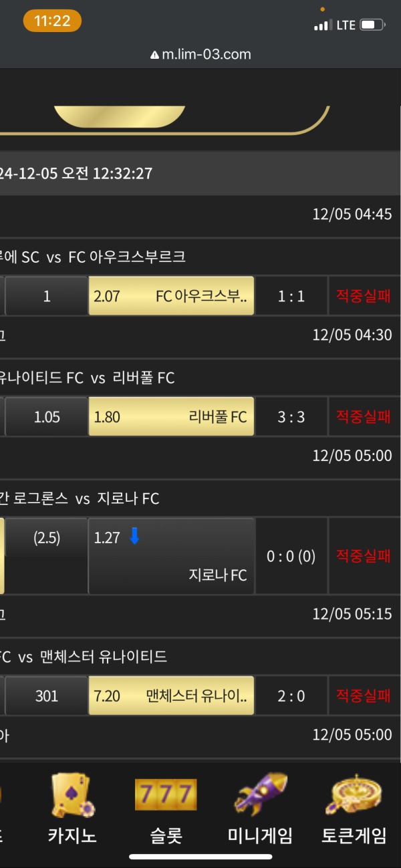Tap the 11:22 time pill
The height and width of the screenshot is (868, 401).
pyautogui.click(x=52, y=21)
